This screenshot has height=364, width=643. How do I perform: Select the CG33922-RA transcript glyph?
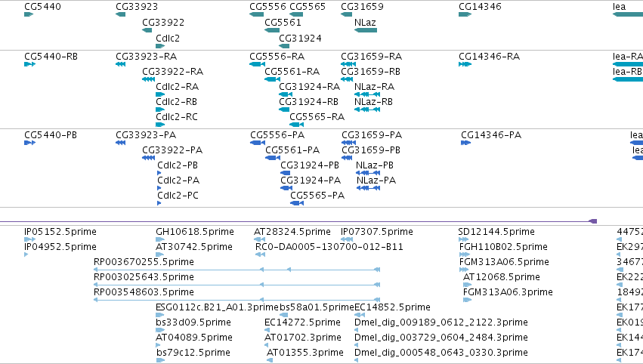click(148, 79)
